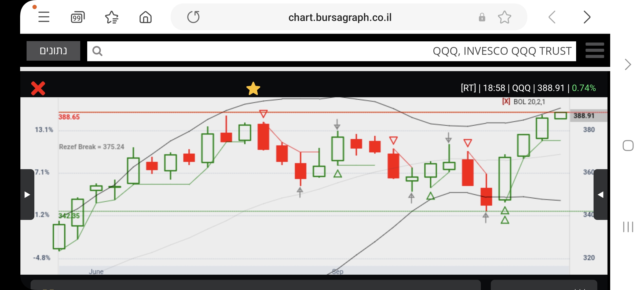Close the chart with red X
This screenshot has width=644, height=290.
click(x=38, y=88)
